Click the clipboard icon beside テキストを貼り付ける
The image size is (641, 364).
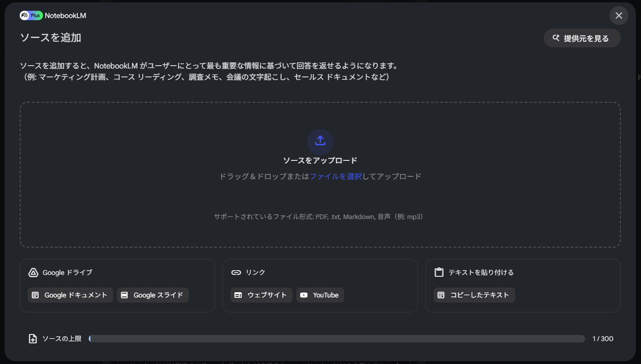[439, 273]
